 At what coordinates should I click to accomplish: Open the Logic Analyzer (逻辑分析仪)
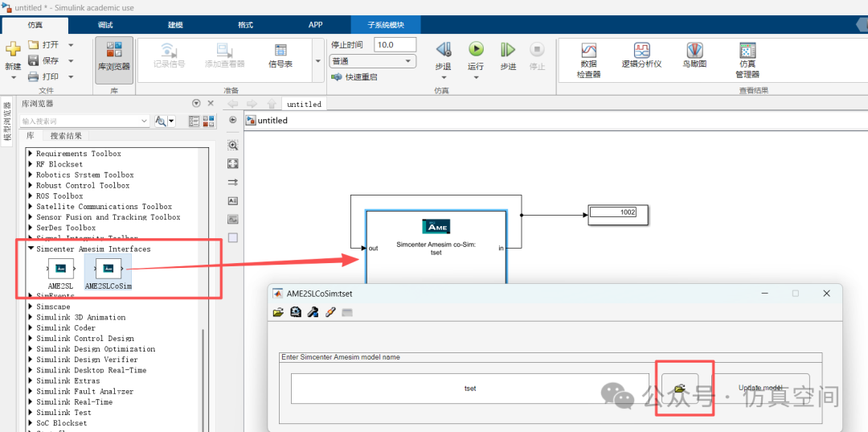(x=641, y=54)
